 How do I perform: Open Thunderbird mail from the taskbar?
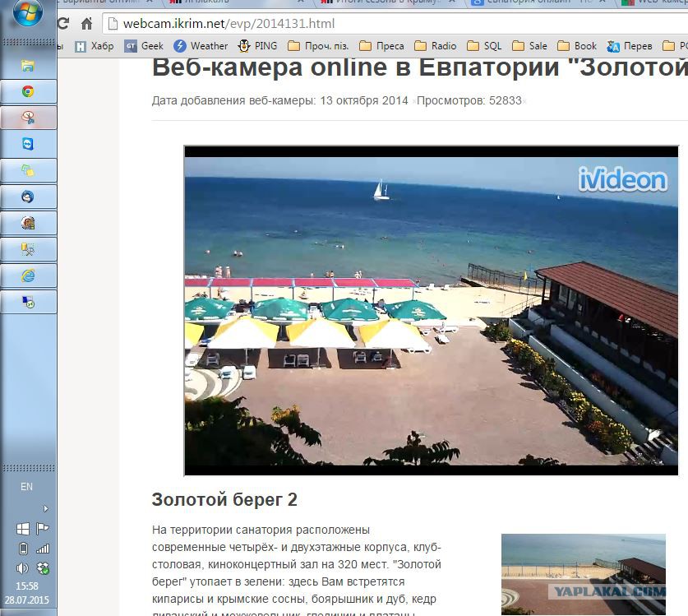tap(28, 197)
